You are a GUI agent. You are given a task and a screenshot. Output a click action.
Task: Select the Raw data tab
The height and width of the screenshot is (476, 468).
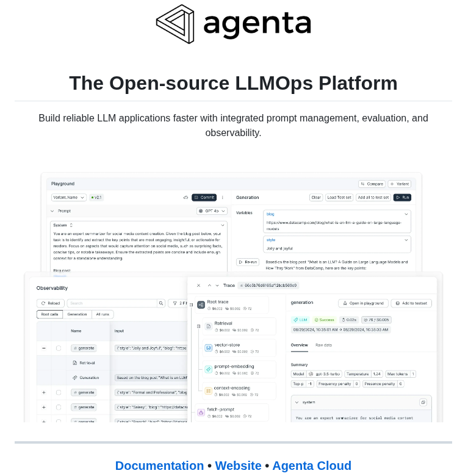(323, 345)
